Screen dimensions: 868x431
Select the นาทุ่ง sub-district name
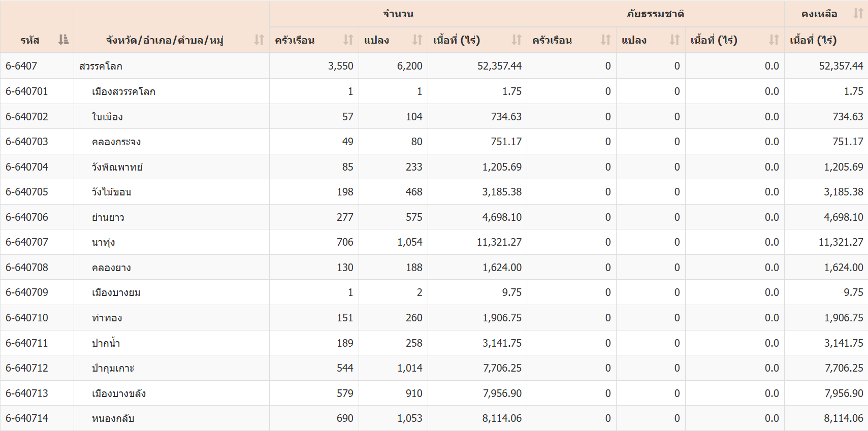(103, 243)
